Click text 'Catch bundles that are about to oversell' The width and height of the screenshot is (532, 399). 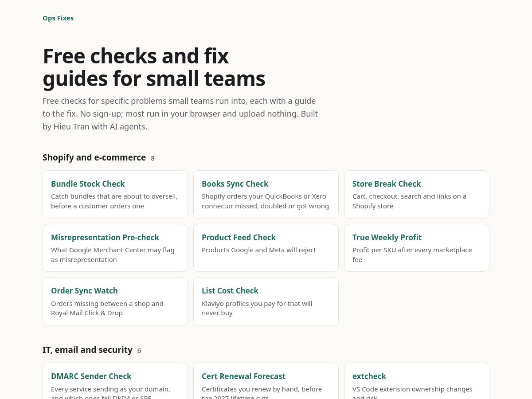(114, 196)
